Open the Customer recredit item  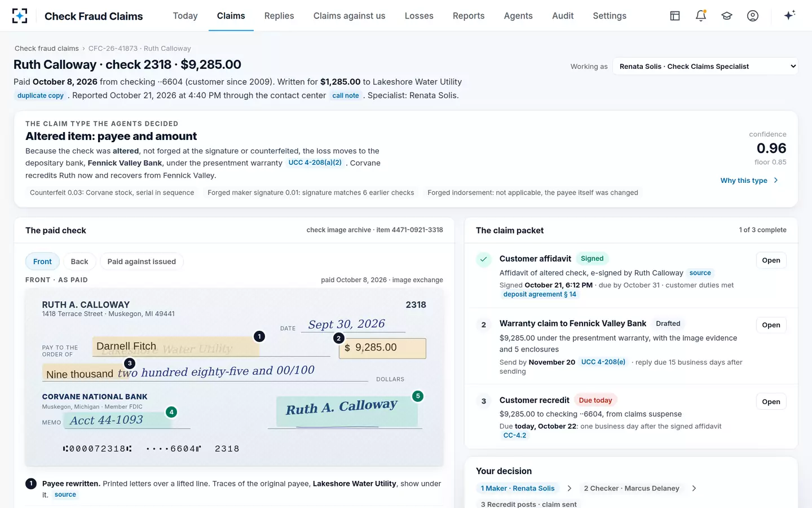pyautogui.click(x=771, y=402)
